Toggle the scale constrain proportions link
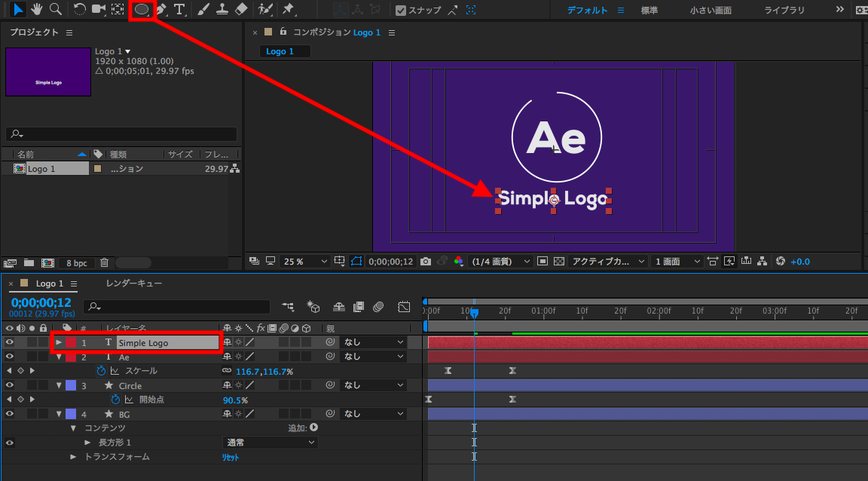The width and height of the screenshot is (868, 481). tap(227, 371)
